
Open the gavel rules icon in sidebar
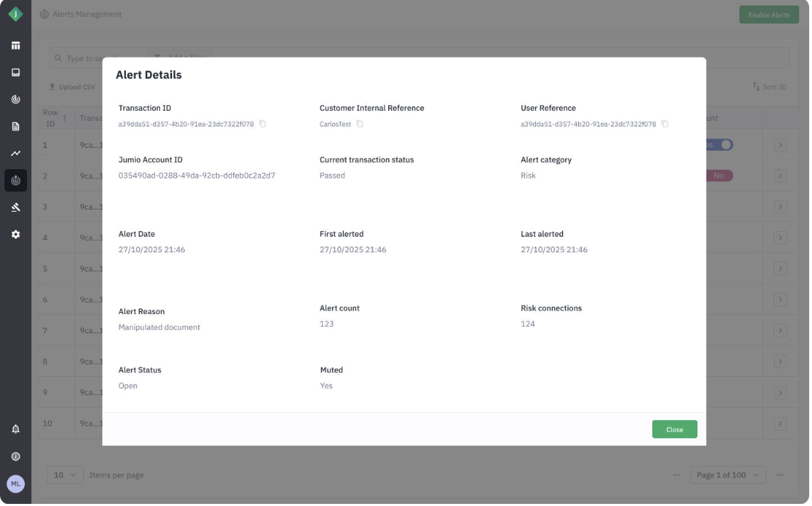[16, 208]
